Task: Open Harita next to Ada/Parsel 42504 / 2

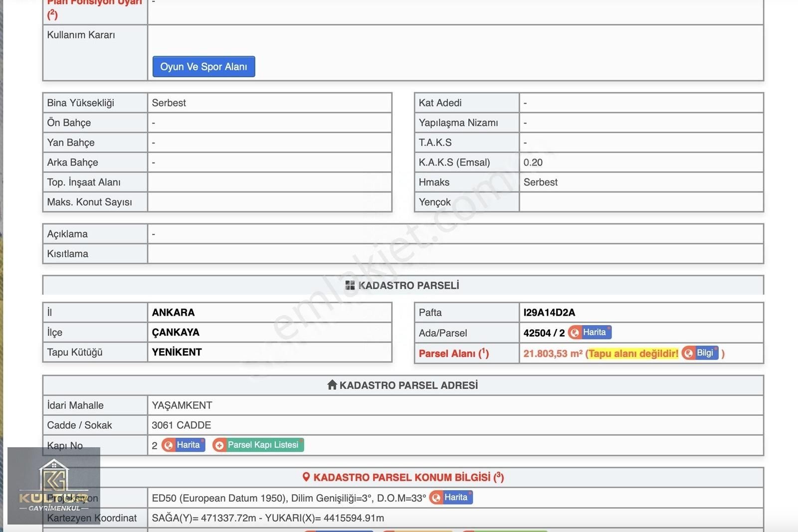Action: (x=590, y=332)
